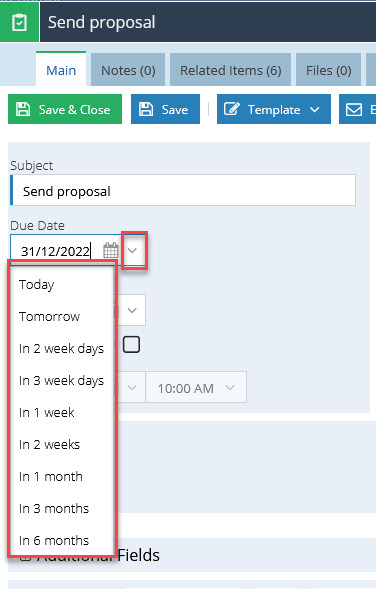The height and width of the screenshot is (589, 376).
Task: Click the envelope email icon in toolbar
Action: pos(354,110)
